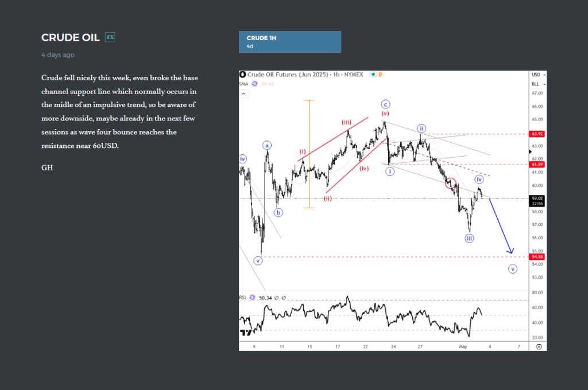Click the 4 days ago timestamp
This screenshot has height=390, width=588.
(58, 54)
